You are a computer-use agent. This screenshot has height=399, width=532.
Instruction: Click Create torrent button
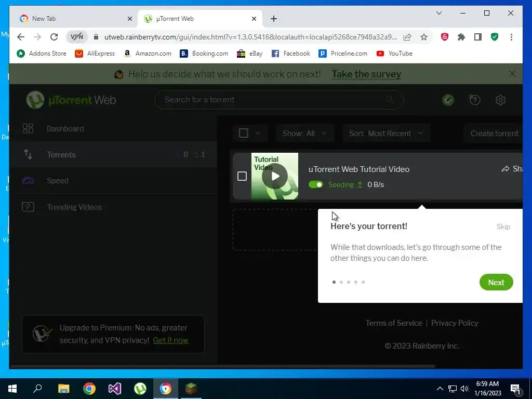pos(494,134)
